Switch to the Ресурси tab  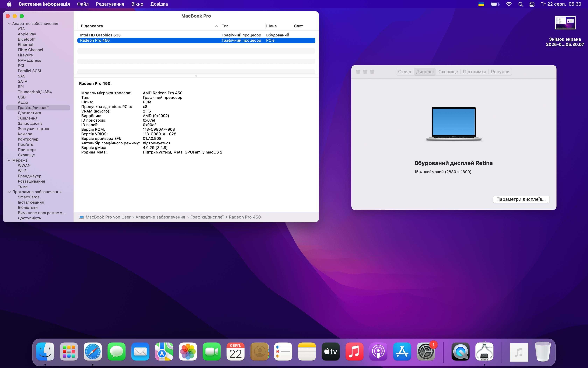[x=500, y=72]
